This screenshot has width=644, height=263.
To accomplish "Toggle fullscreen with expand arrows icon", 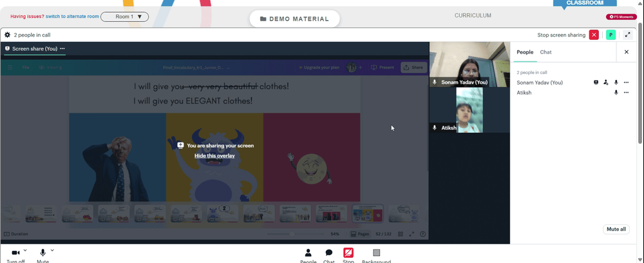I will [x=627, y=35].
